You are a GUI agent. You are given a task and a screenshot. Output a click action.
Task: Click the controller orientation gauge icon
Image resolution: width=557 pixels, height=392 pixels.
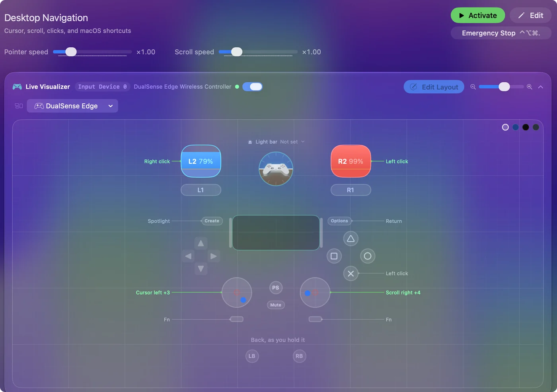tap(276, 169)
